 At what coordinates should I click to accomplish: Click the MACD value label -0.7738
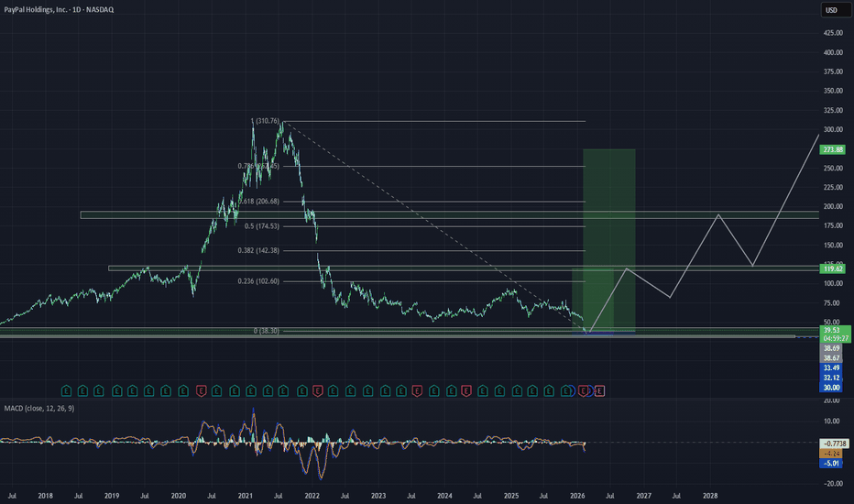click(834, 444)
